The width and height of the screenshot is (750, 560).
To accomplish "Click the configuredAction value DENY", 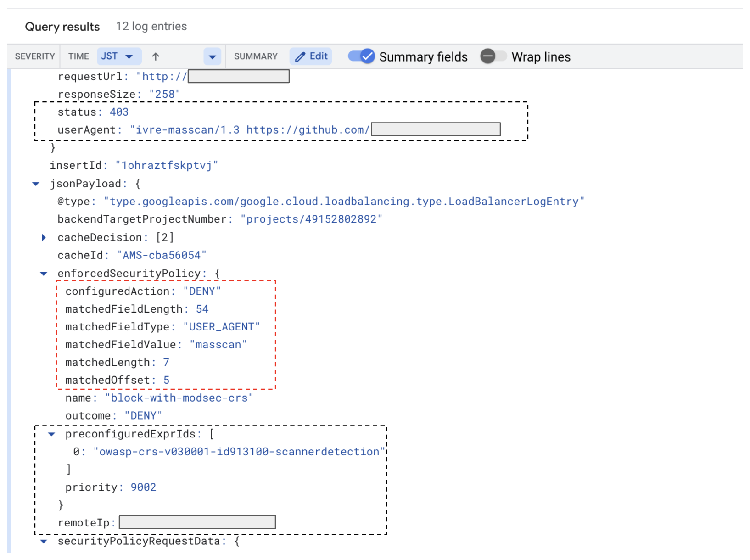I will pos(202,291).
